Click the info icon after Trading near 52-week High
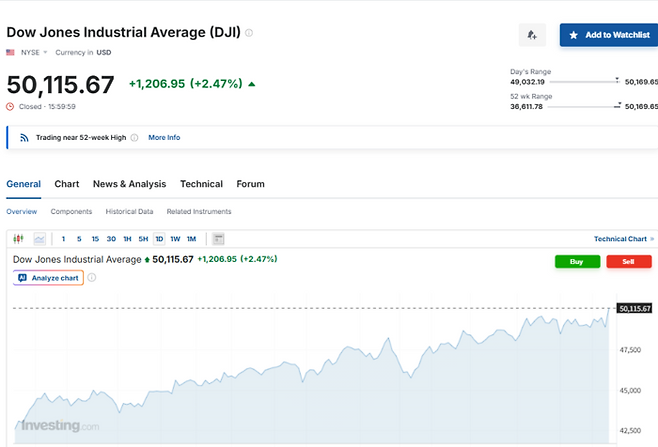The width and height of the screenshot is (658, 447). (135, 137)
